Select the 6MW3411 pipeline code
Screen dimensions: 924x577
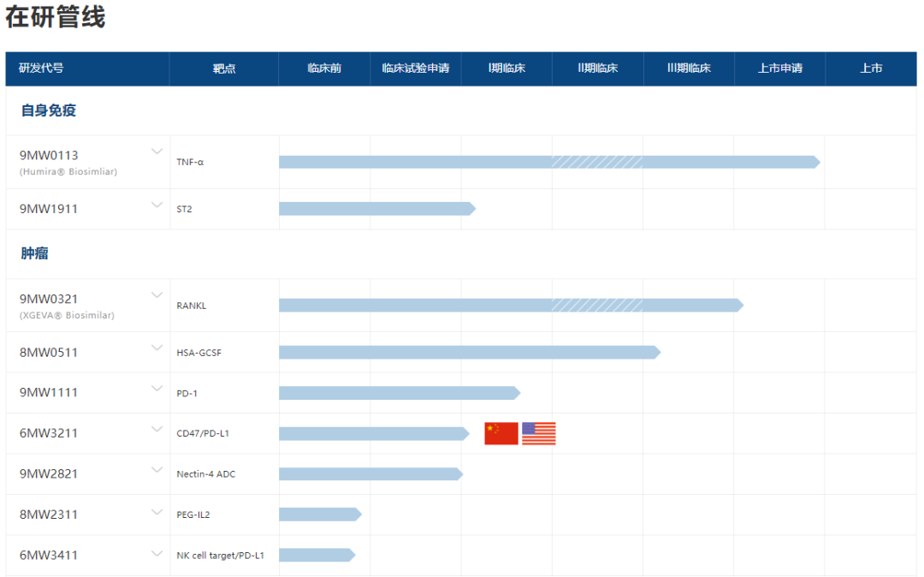(49, 556)
